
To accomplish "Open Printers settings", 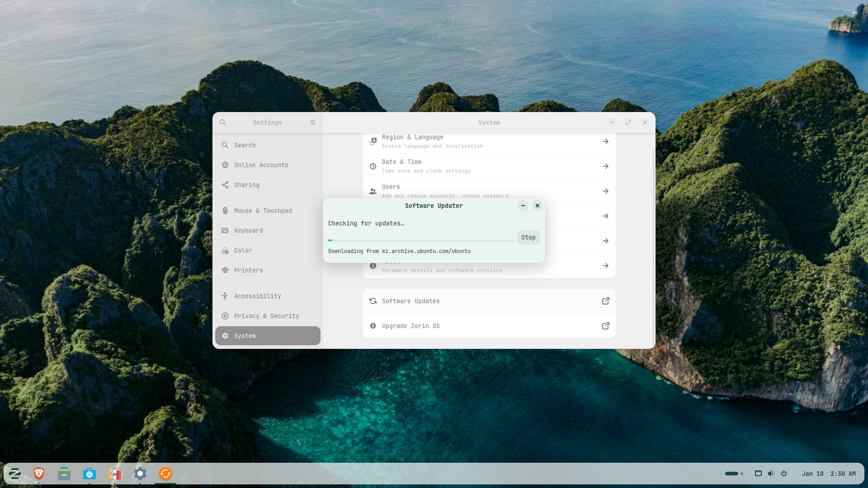I will click(247, 270).
